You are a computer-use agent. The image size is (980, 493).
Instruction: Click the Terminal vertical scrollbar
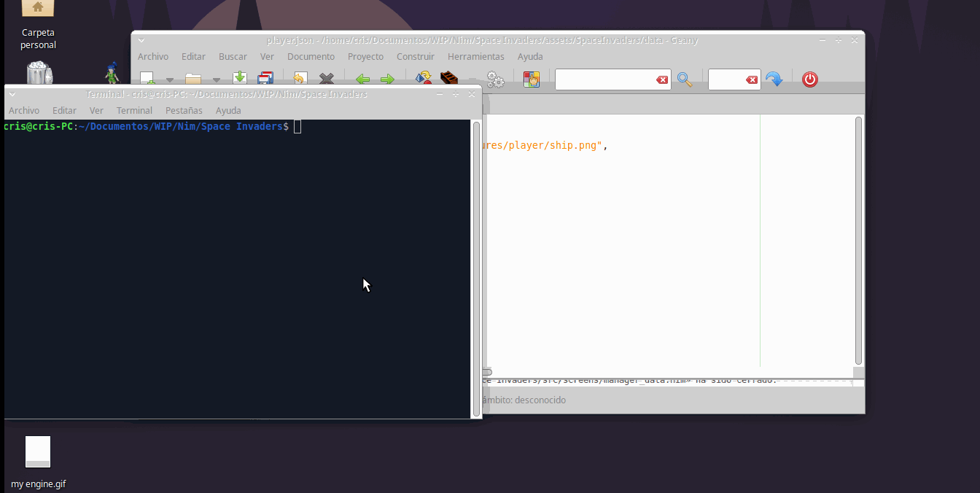click(477, 269)
